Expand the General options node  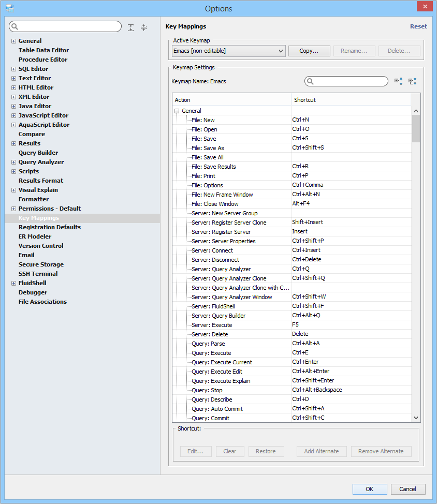13,41
